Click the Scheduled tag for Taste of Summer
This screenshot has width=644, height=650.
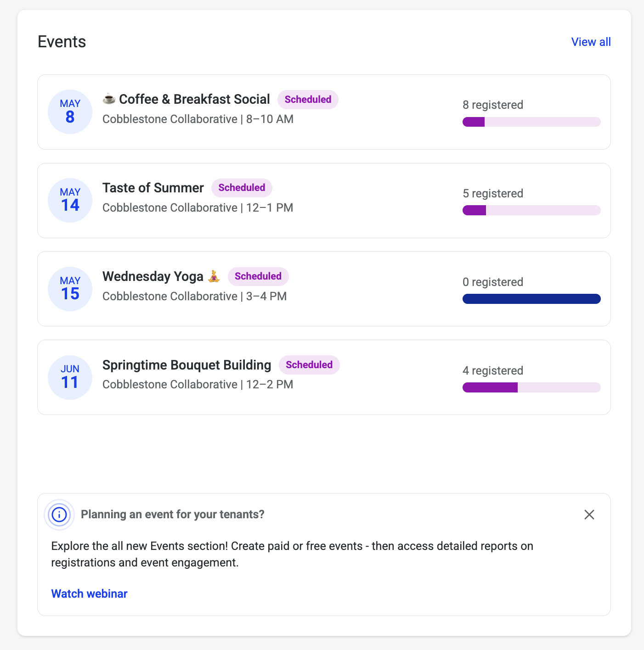[x=242, y=188]
